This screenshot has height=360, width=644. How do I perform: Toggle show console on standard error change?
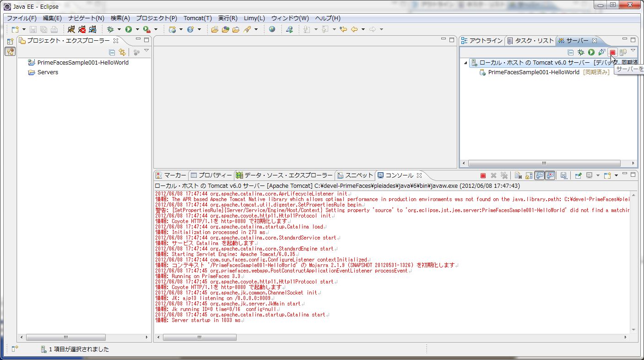[x=550, y=175]
